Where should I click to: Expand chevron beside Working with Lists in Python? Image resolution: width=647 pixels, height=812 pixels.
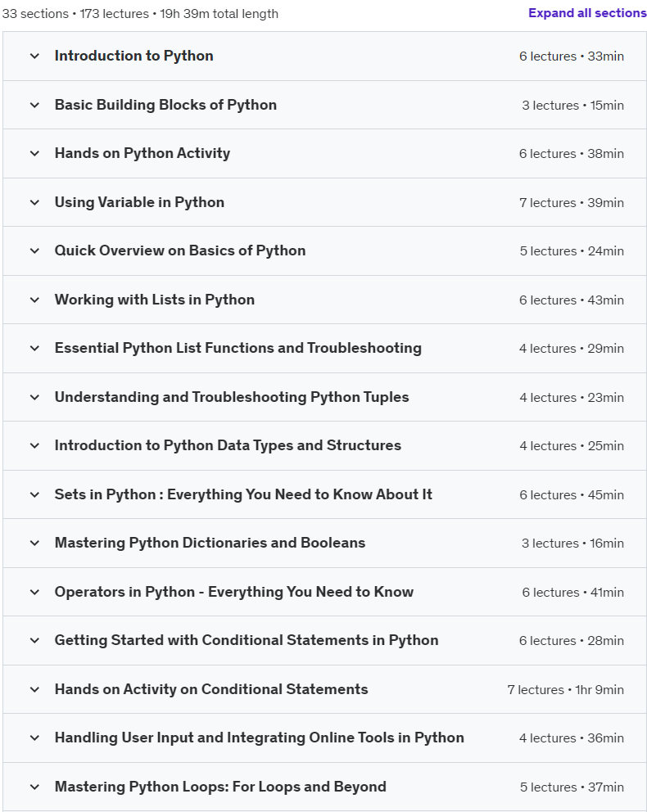[34, 300]
